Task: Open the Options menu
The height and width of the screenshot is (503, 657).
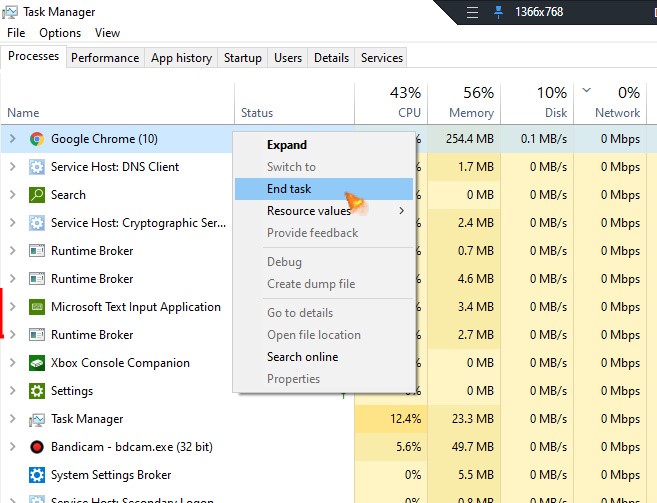Action: [x=60, y=33]
